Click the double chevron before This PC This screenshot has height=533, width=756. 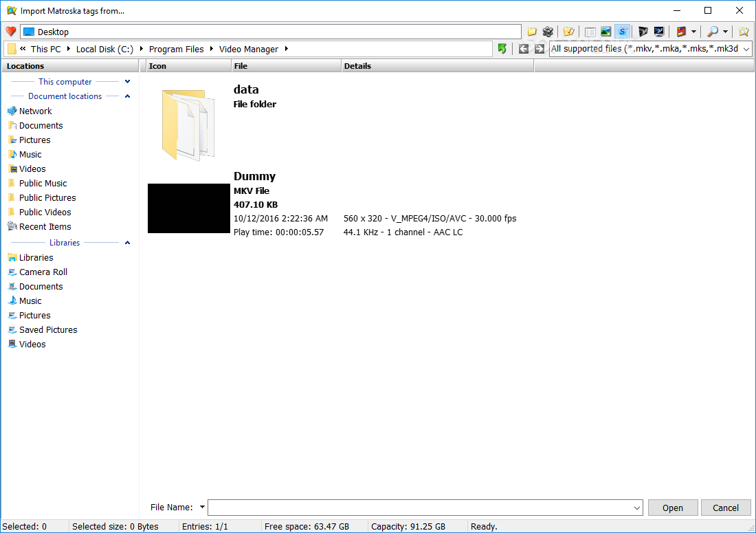[23, 49]
